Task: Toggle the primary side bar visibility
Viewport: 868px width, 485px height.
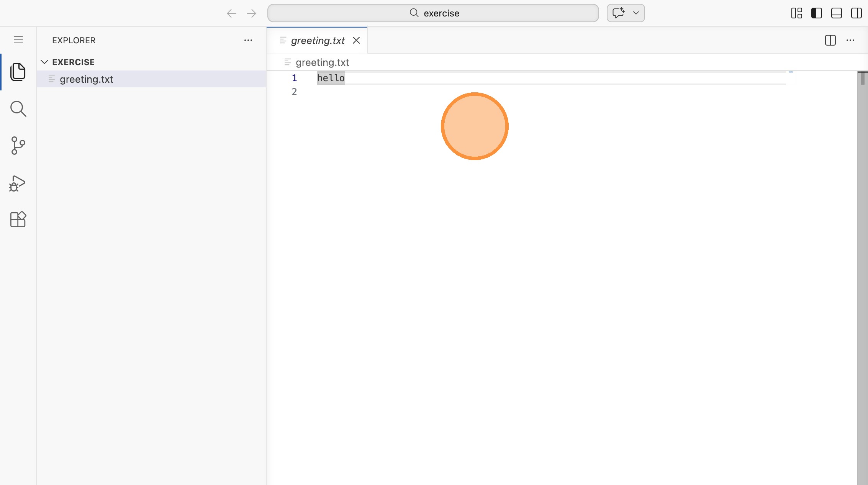Action: pyautogui.click(x=817, y=13)
